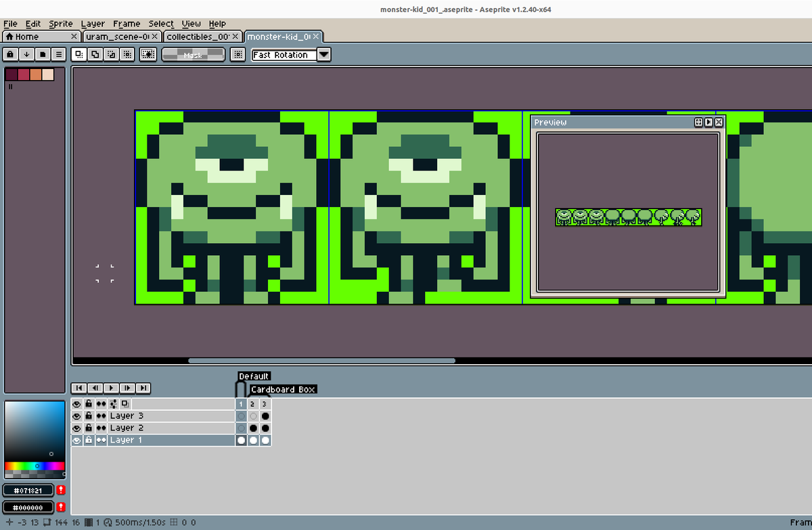Toggle lock for all layers header

coord(89,404)
